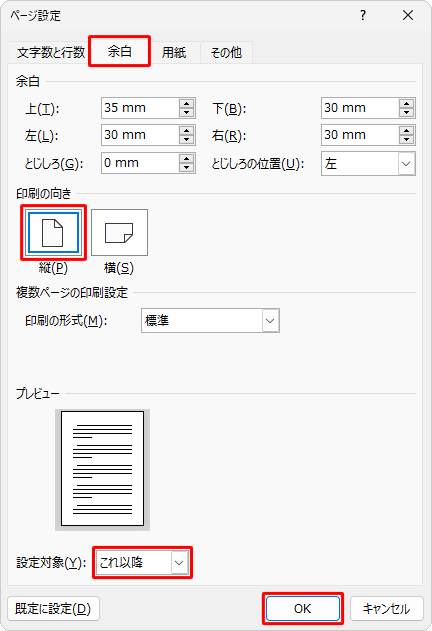Click the キャンセル button
Viewport: 432px width, 631px height.
click(x=387, y=608)
